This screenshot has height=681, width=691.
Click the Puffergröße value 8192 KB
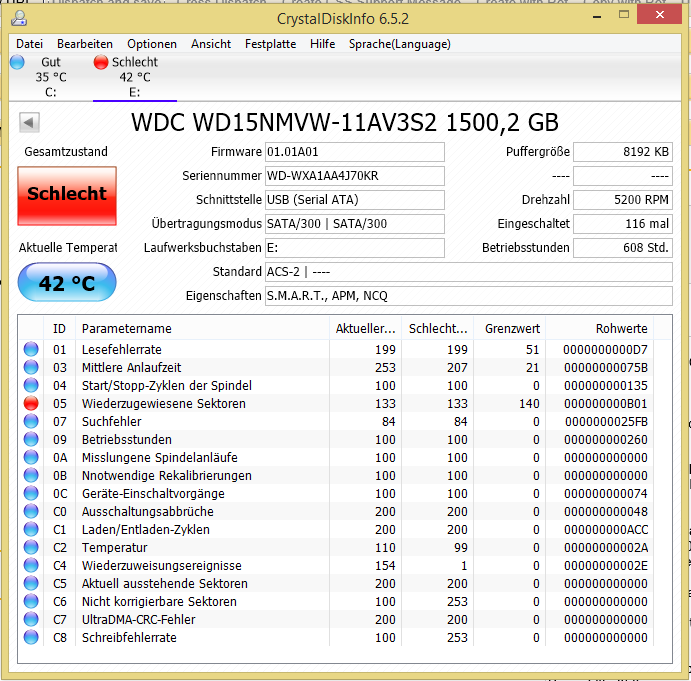[622, 152]
